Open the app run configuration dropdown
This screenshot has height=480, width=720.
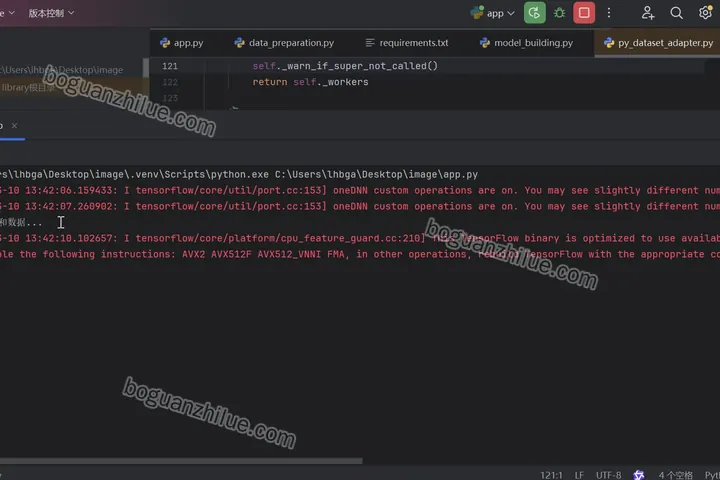coord(493,13)
